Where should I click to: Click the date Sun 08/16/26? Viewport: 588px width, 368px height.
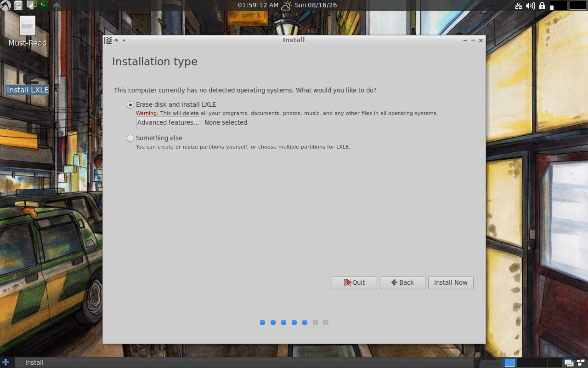tap(316, 6)
